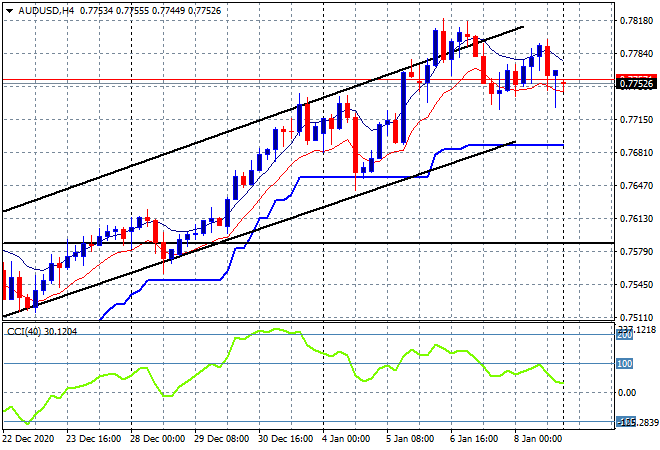The height and width of the screenshot is (450, 660).
Task: Click the 0.75110 price axis label
Action: [x=636, y=317]
